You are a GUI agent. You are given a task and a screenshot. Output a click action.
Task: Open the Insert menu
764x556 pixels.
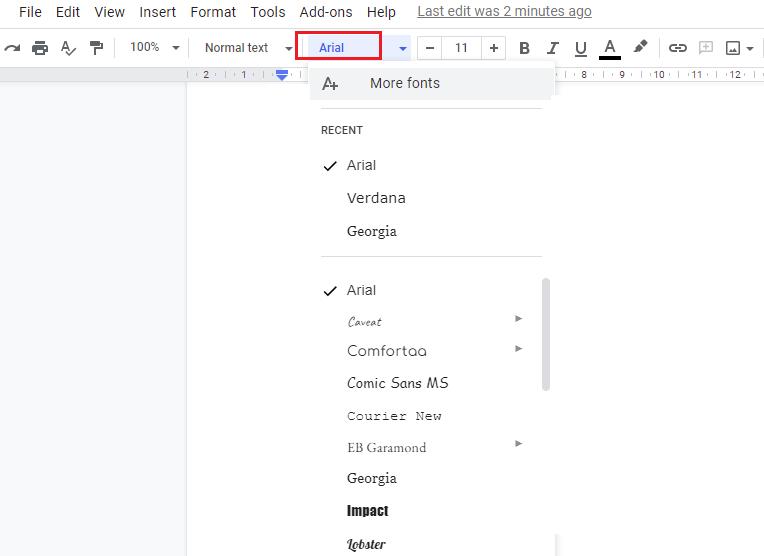tap(157, 12)
